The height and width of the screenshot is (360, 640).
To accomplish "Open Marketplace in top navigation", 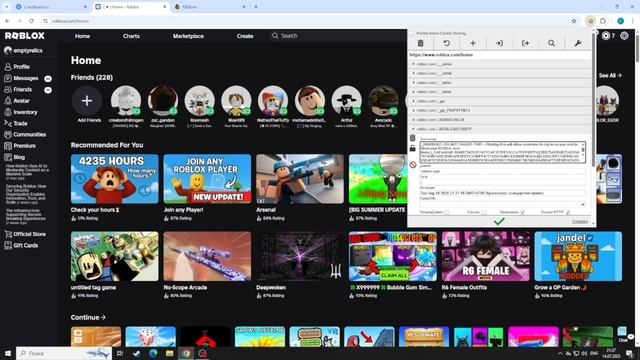I will pyautogui.click(x=188, y=36).
